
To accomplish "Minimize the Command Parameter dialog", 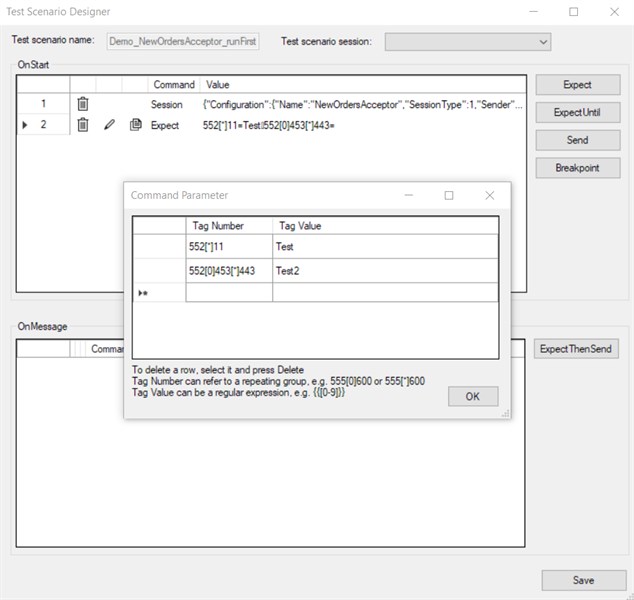I will 408,196.
